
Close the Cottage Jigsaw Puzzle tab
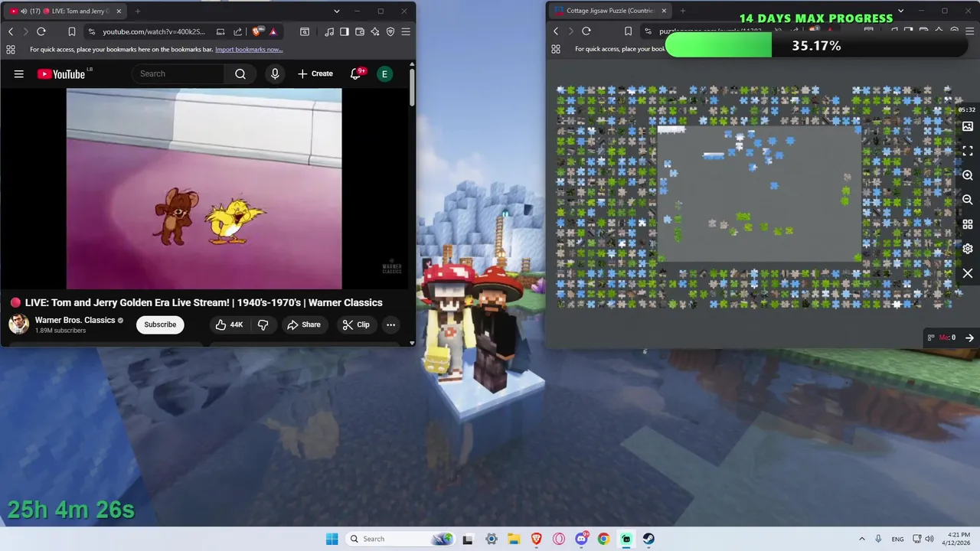(664, 11)
